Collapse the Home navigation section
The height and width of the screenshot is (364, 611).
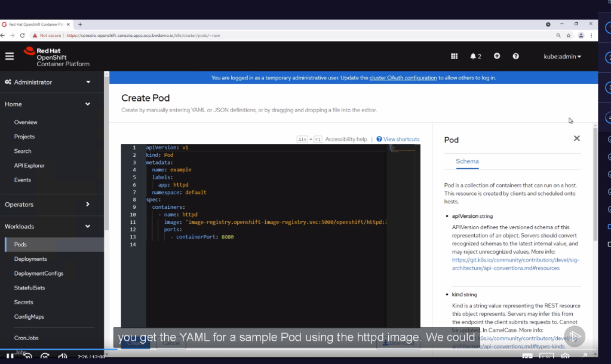coord(48,104)
